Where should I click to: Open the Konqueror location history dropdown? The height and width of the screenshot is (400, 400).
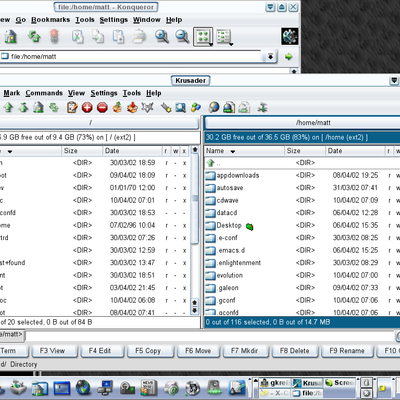(270, 57)
